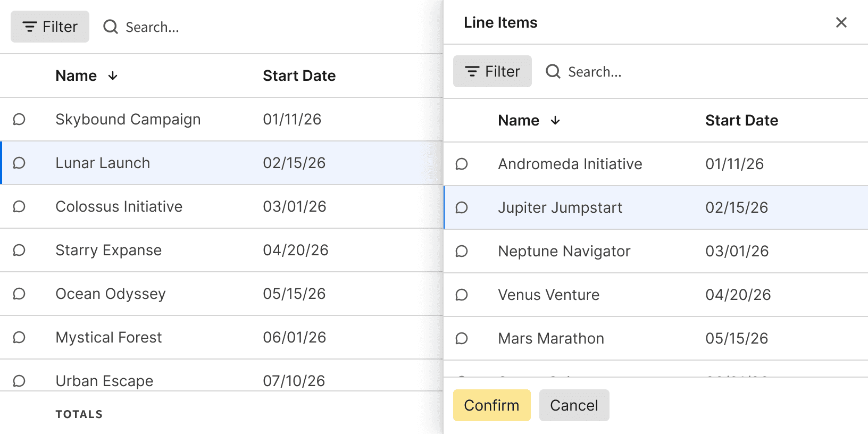Sort main table by Name arrow
This screenshot has width=868, height=434.
pyautogui.click(x=113, y=76)
